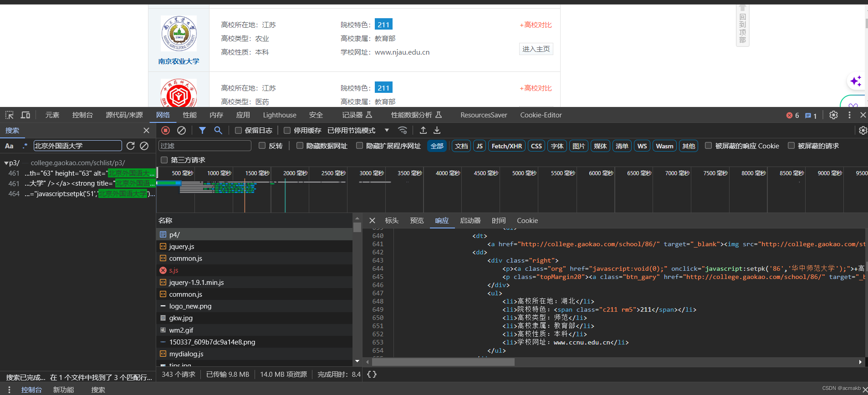This screenshot has height=395, width=868.
Task: Enable third-party requests checkbox
Action: click(164, 160)
